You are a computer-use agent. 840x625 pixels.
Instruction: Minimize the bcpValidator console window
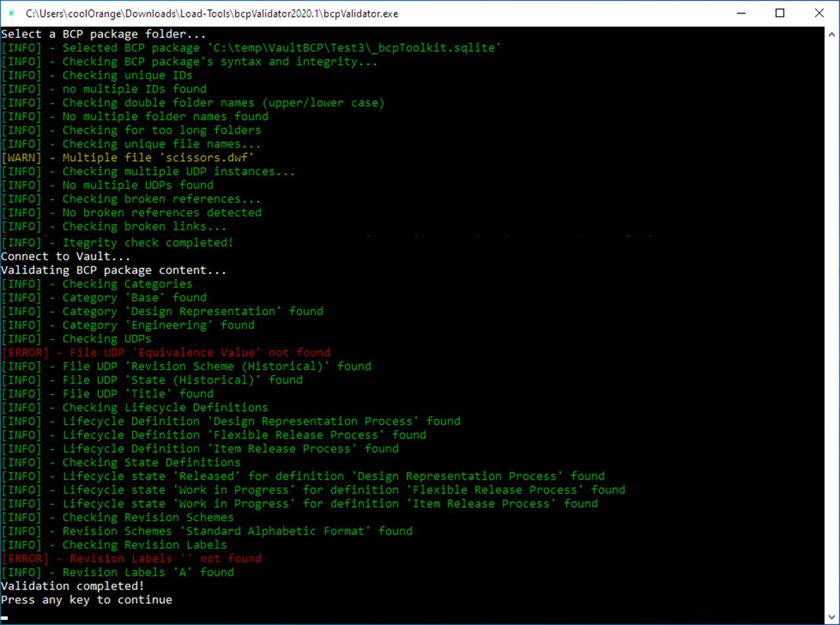pos(741,13)
